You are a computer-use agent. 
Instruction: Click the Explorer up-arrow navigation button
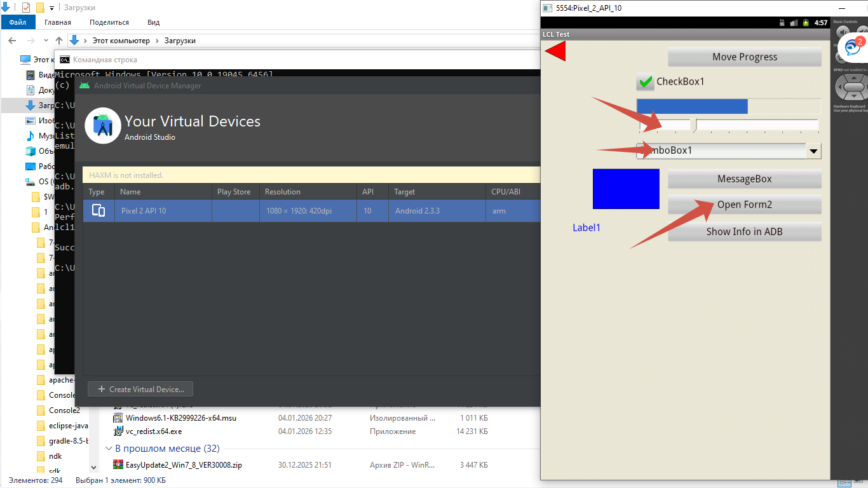pyautogui.click(x=59, y=41)
